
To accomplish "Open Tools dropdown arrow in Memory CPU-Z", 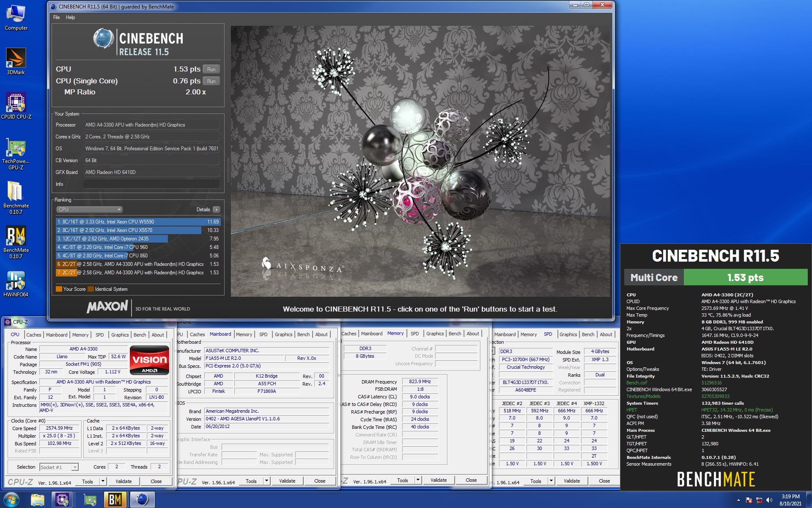I will point(417,480).
